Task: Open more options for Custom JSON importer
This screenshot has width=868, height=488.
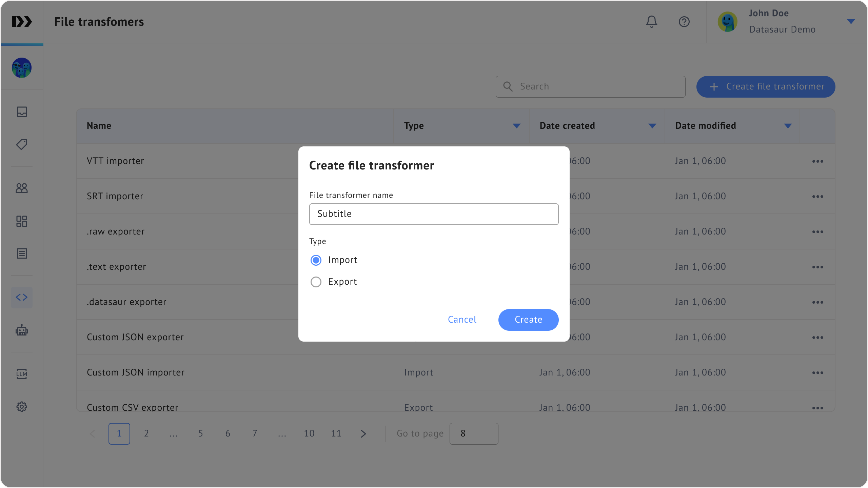Action: pyautogui.click(x=817, y=373)
